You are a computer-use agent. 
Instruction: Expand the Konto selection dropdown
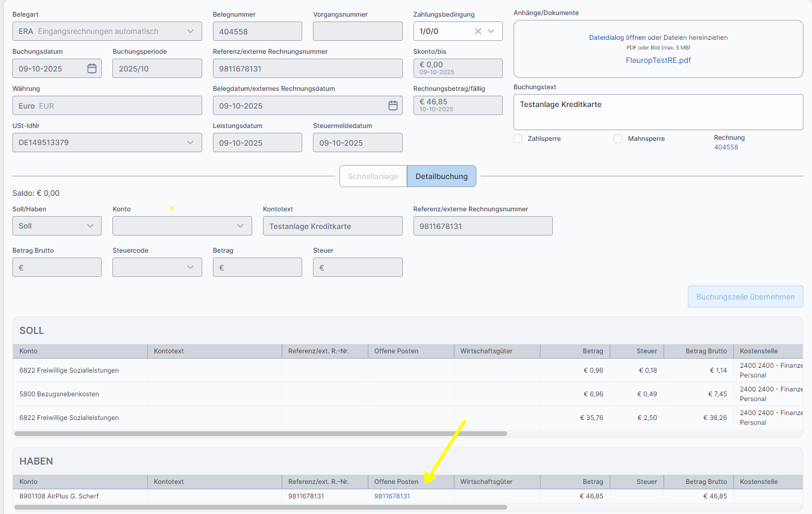240,226
